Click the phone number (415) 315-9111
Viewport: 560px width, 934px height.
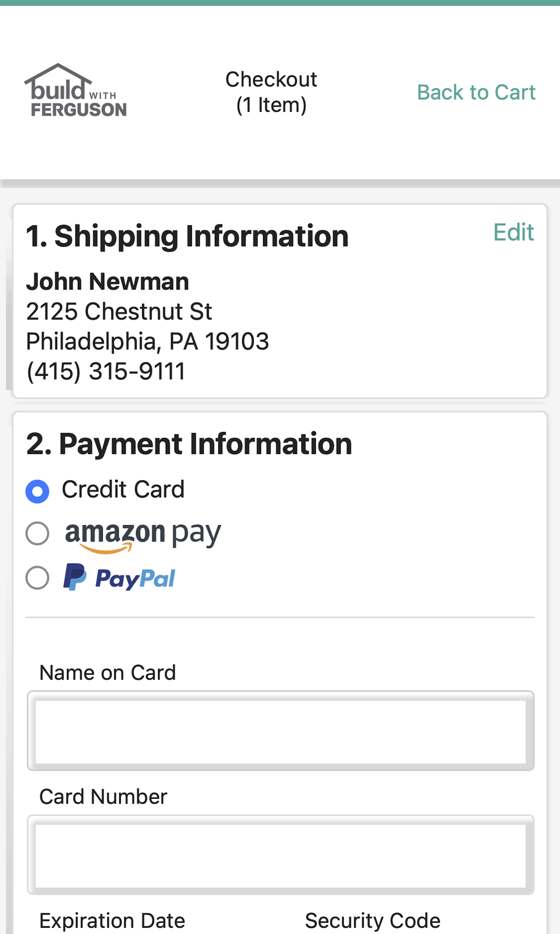[x=106, y=372]
